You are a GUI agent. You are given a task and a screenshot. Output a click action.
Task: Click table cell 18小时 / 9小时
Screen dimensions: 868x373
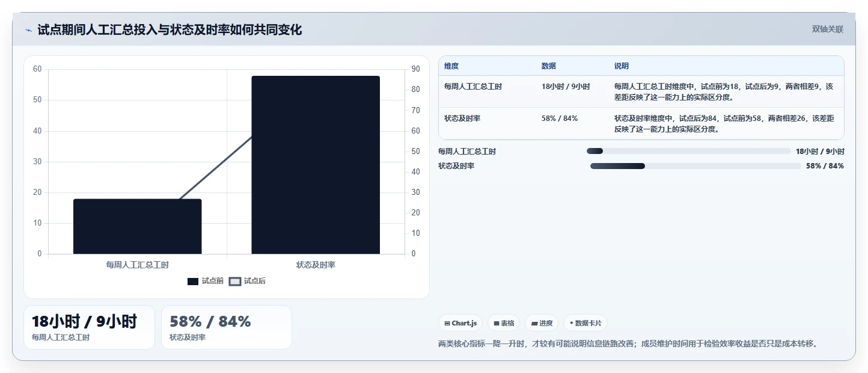point(566,87)
